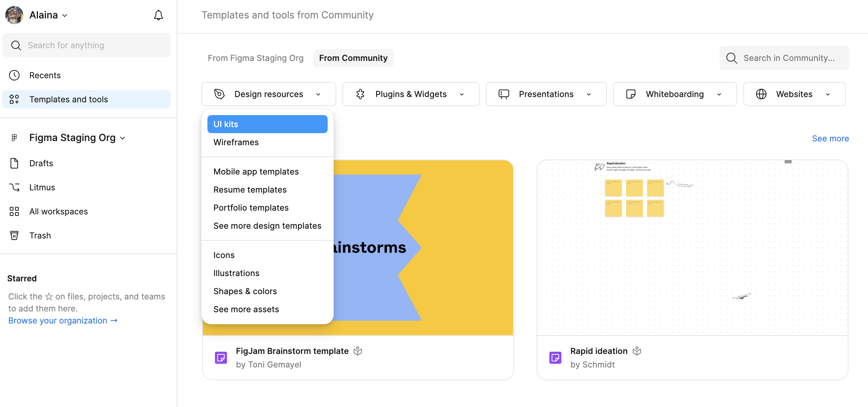Click FigJam file icon beside Rapid ideation
Screen dimensions: 868x407
[x=555, y=357]
